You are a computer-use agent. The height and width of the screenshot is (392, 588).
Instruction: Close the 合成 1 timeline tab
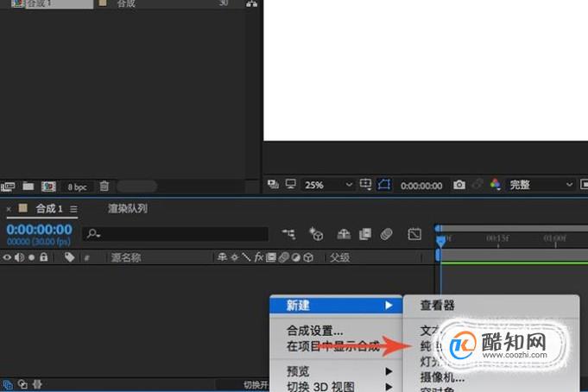pyautogui.click(x=9, y=209)
